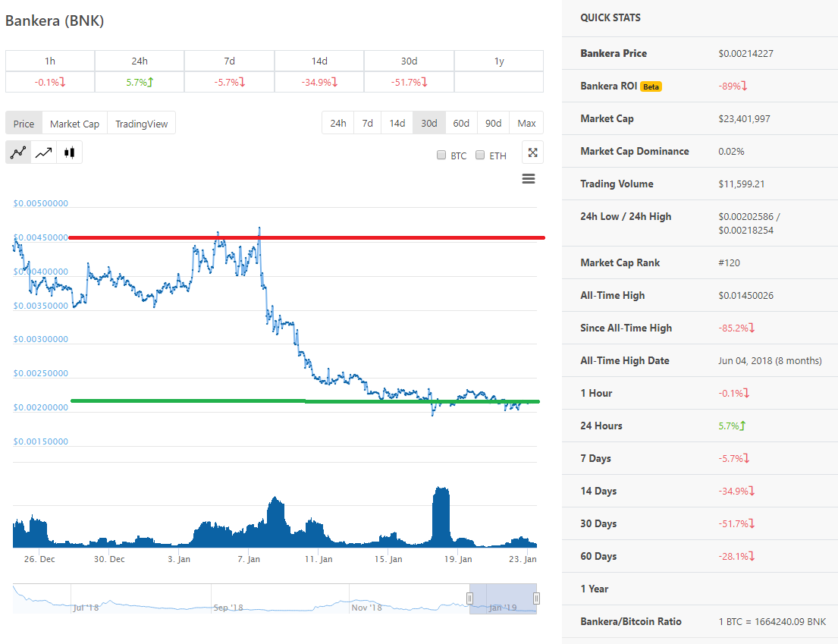Select the line chart with markers icon
838x644 pixels.
pos(18,153)
